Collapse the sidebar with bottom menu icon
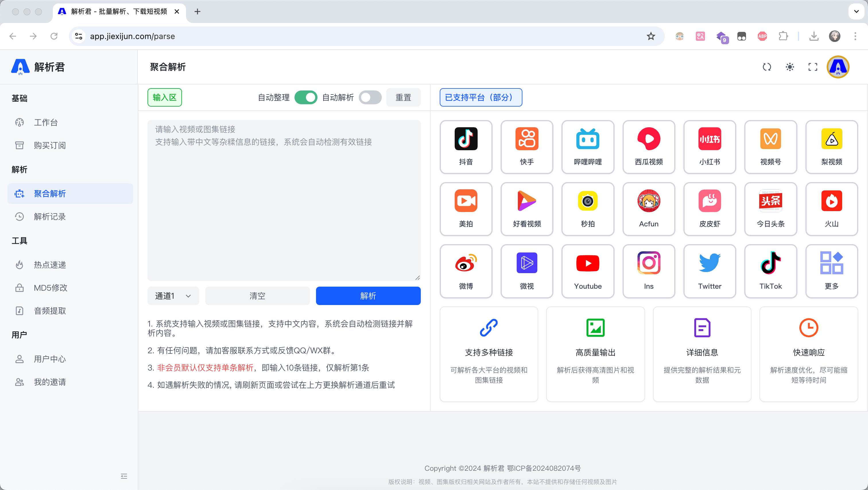The image size is (868, 490). (124, 476)
